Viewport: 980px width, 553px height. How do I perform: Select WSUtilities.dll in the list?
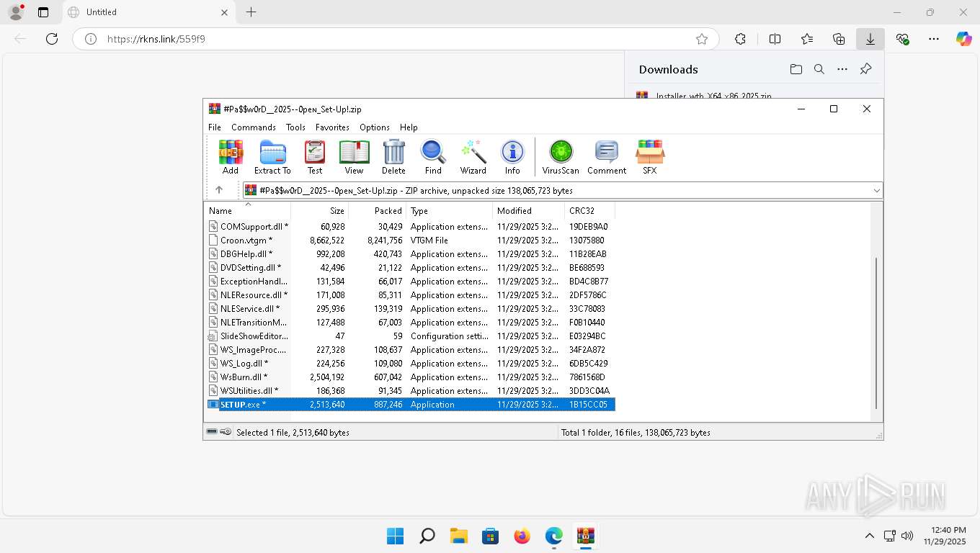click(411, 391)
